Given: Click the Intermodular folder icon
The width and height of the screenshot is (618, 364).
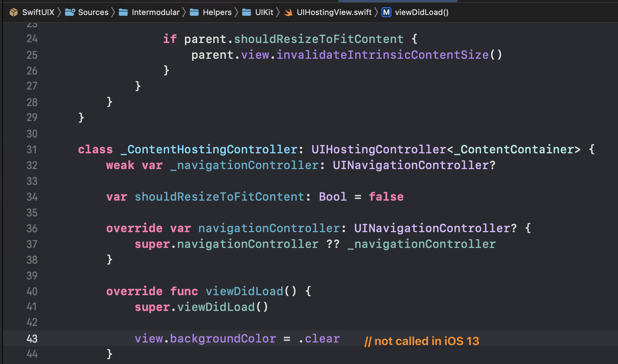Looking at the screenshot, I should point(123,12).
